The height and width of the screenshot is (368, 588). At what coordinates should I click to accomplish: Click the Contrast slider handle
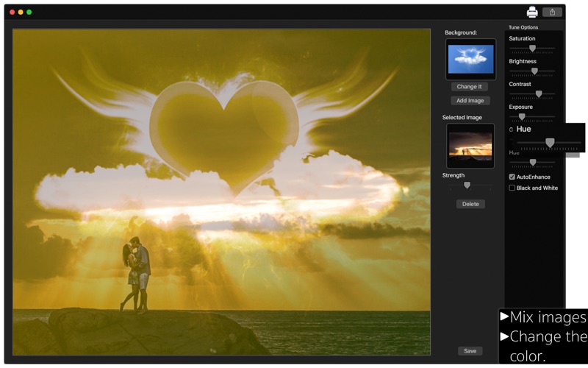coord(539,94)
